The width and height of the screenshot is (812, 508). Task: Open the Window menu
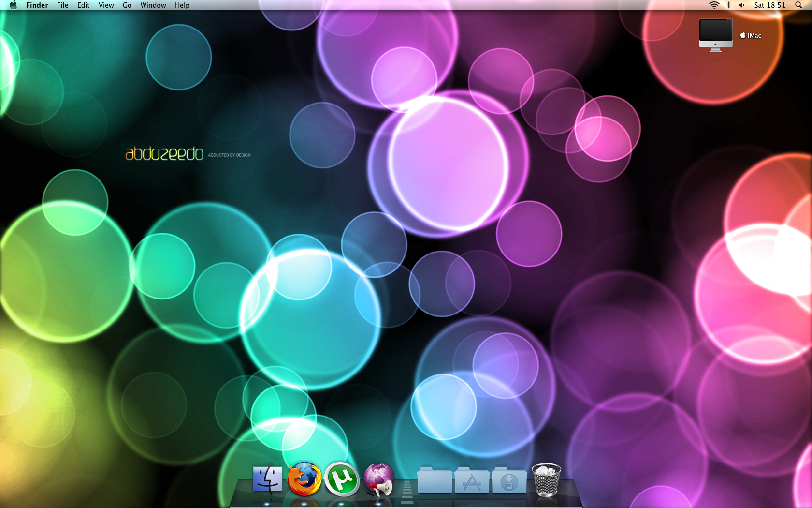153,5
